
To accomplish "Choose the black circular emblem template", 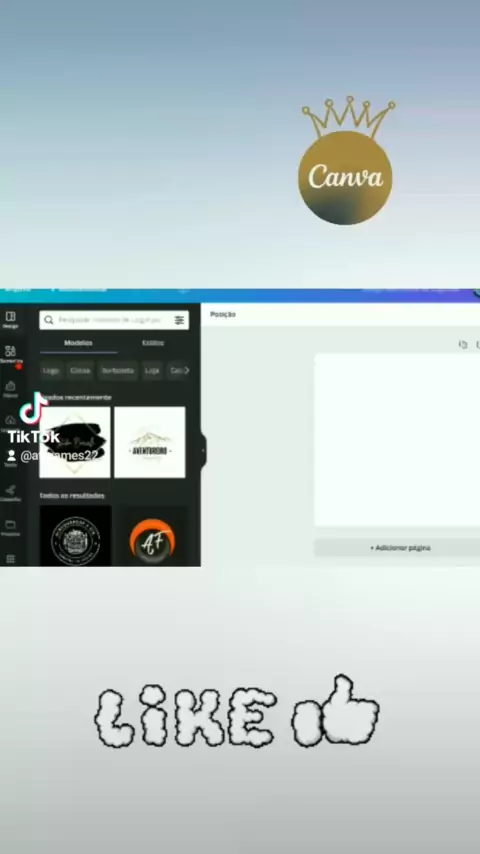I will (76, 536).
